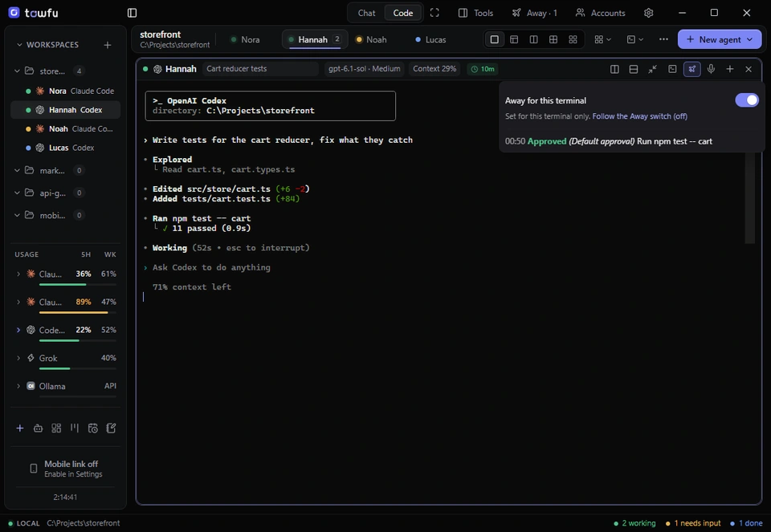Screen dimensions: 771x532
Task: Open terminal shell icon in Hannah pane header
Action: 672,69
